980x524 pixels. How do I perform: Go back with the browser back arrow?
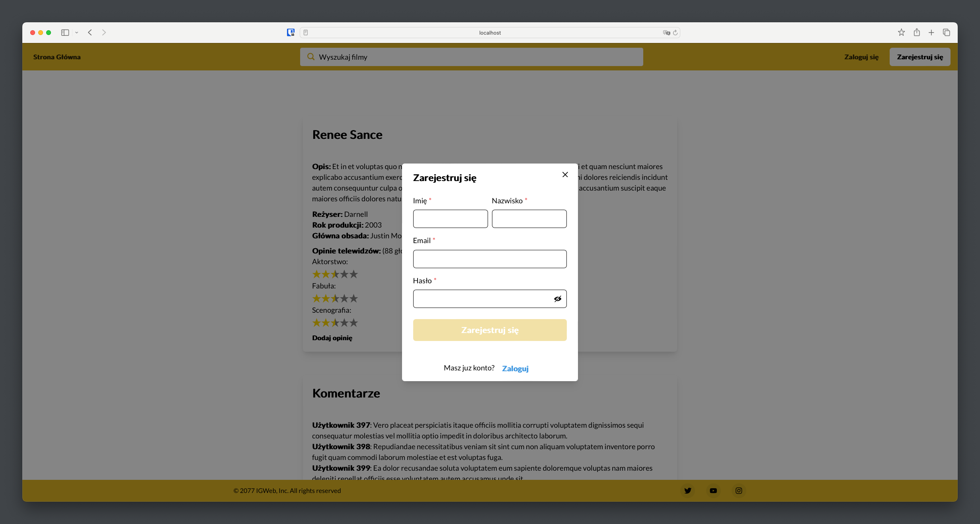(x=90, y=33)
